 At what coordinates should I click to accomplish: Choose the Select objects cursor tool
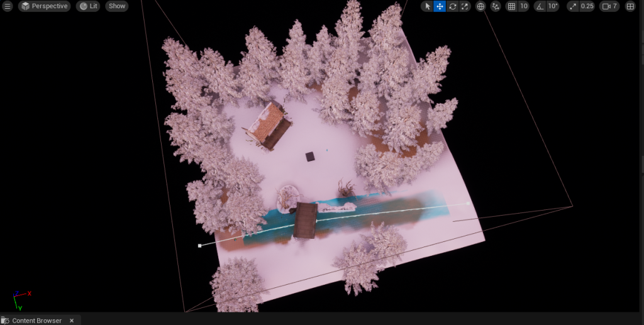click(x=427, y=6)
